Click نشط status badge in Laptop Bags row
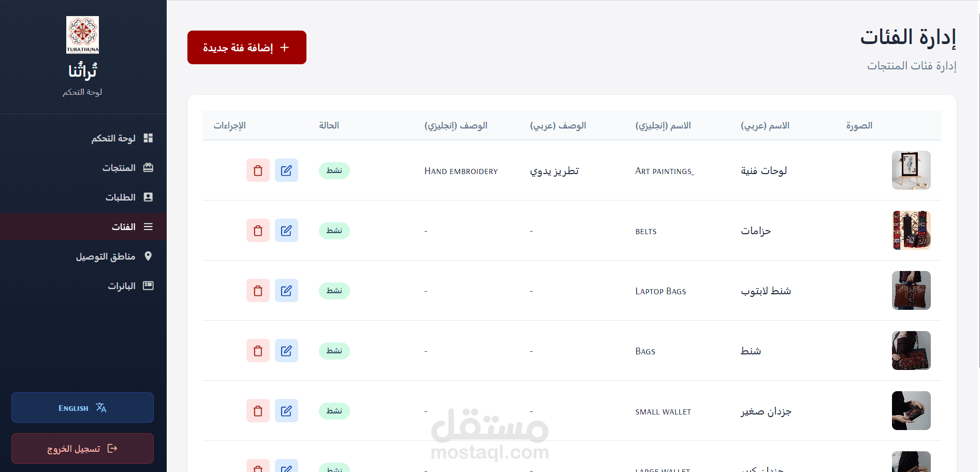The image size is (980, 472). (334, 291)
